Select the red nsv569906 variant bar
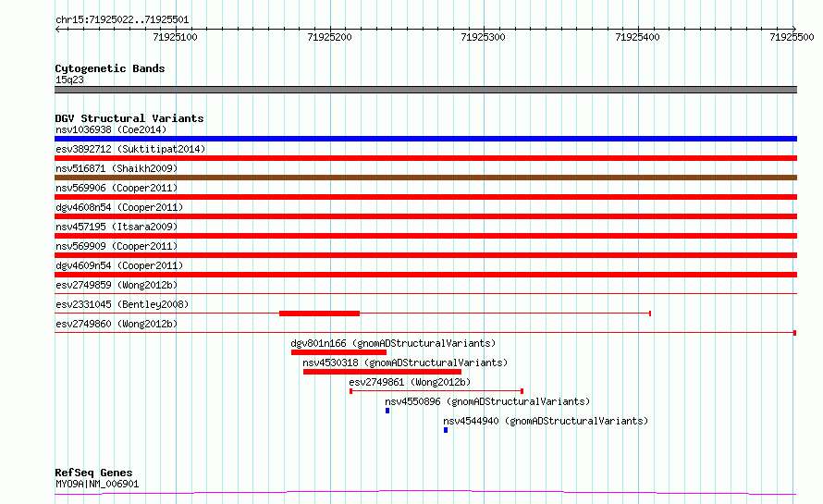Image resolution: width=823 pixels, height=504 pixels. tap(425, 197)
